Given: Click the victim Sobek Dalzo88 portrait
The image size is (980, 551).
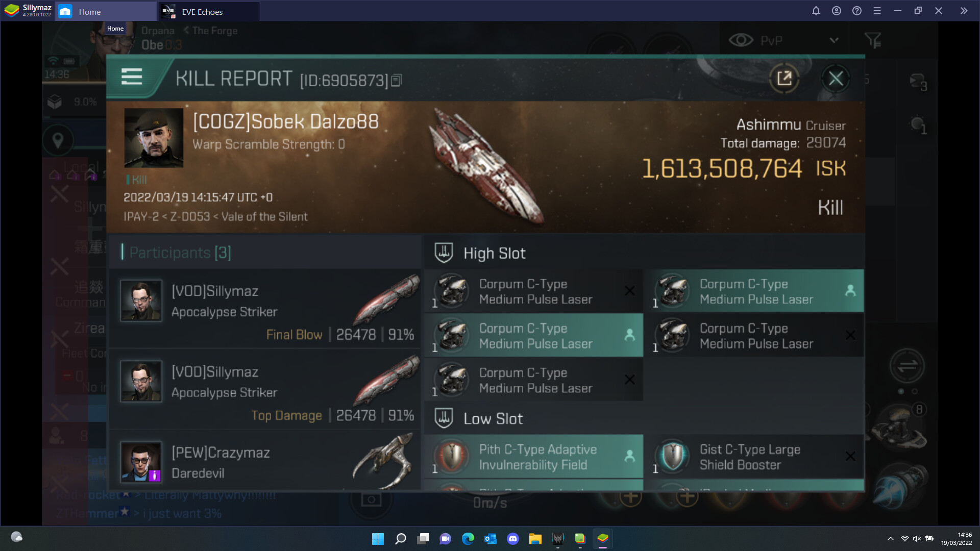Looking at the screenshot, I should [154, 138].
